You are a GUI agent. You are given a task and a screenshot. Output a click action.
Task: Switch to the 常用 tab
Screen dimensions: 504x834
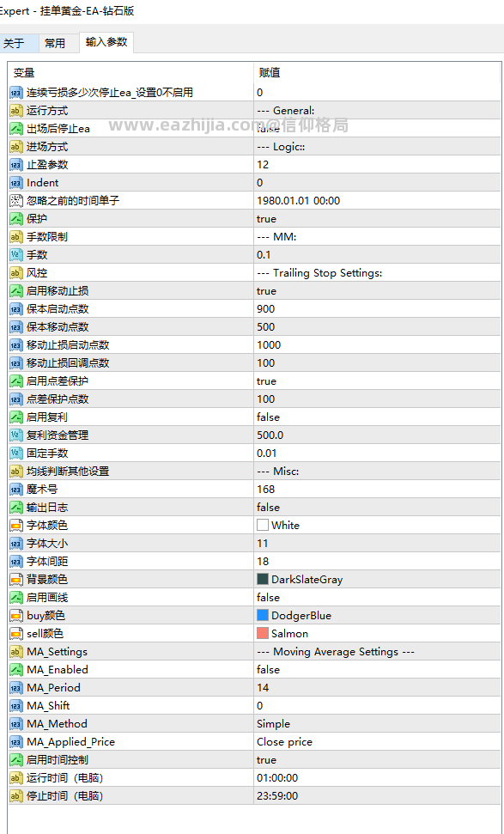click(55, 44)
